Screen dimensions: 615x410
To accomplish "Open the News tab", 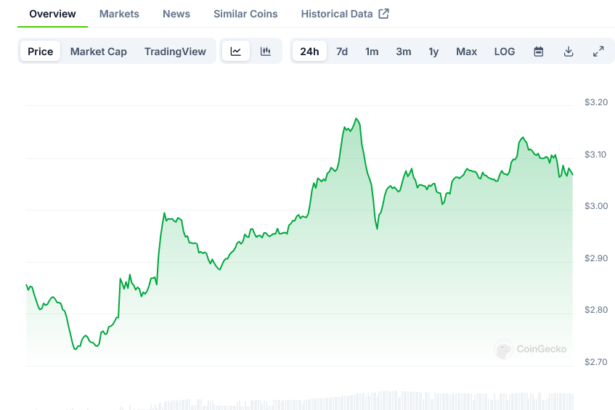I will 176,14.
